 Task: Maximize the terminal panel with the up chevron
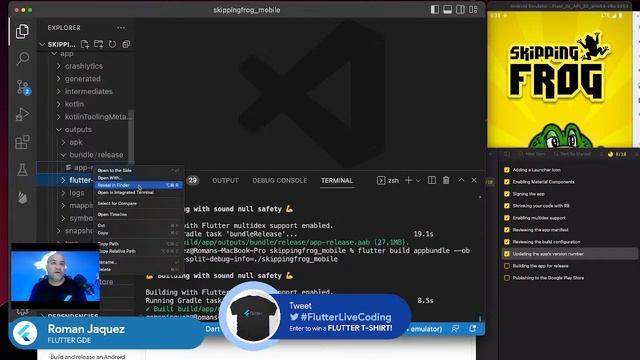(x=461, y=180)
